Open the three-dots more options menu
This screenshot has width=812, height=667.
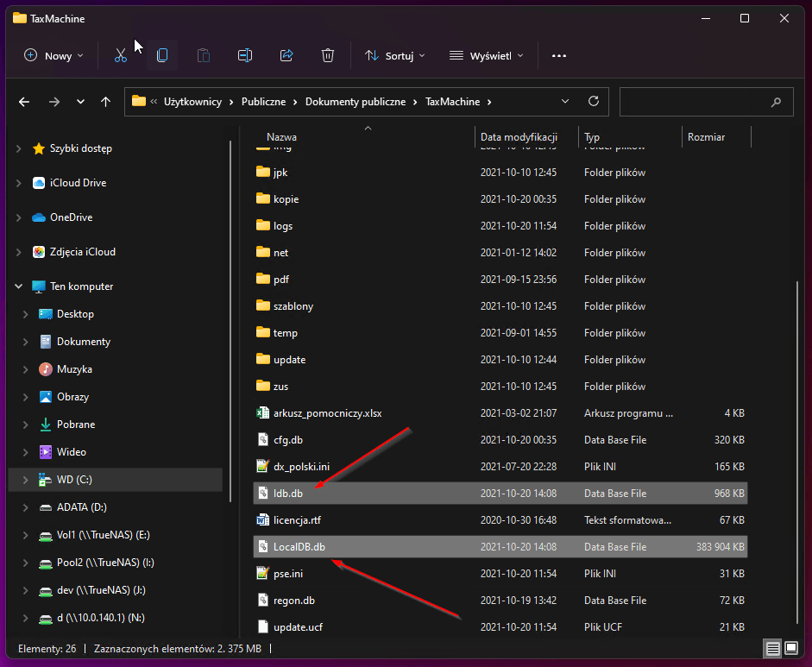pyautogui.click(x=559, y=55)
